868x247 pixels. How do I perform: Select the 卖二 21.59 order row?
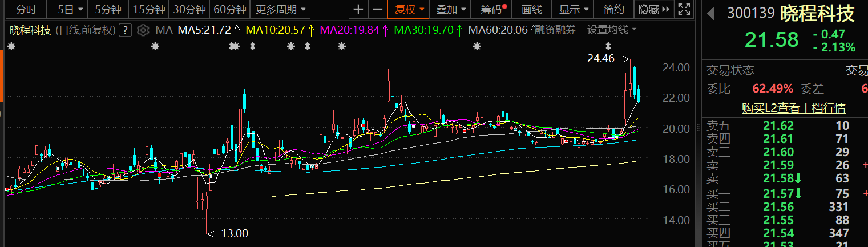click(786, 165)
